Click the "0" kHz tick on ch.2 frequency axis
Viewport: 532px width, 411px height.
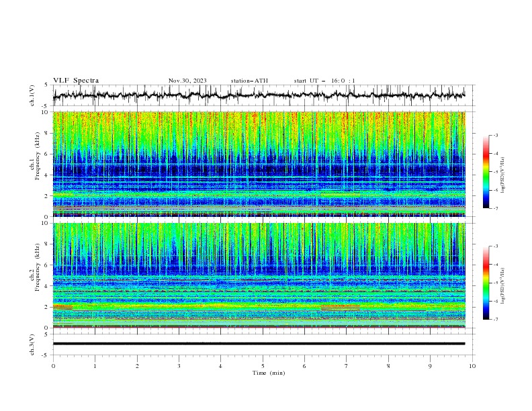point(46,328)
